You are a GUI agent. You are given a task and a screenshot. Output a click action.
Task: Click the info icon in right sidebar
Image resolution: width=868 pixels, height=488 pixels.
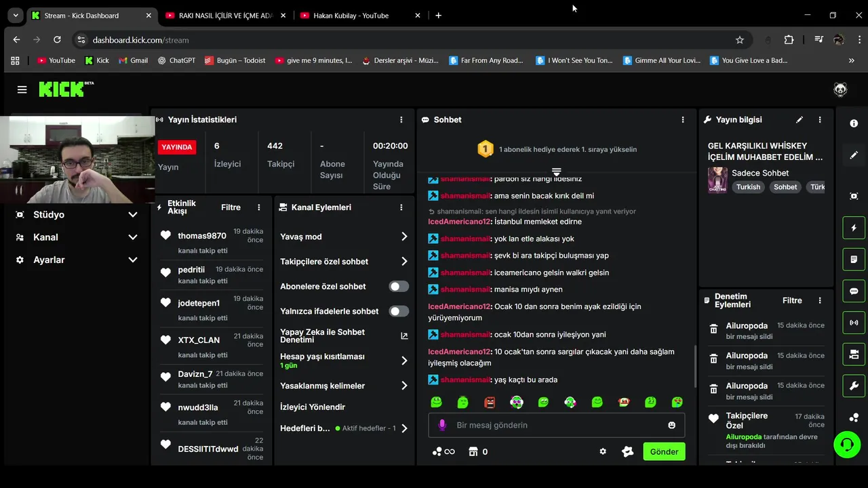click(854, 123)
